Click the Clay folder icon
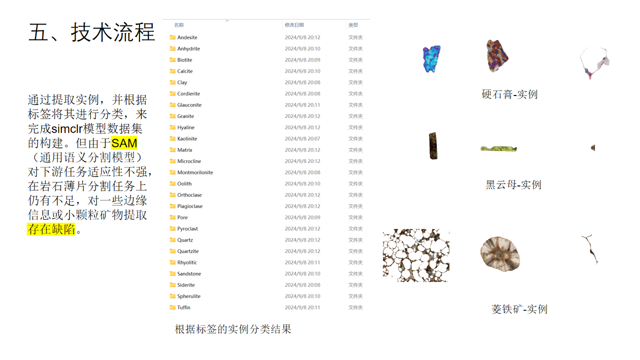 (173, 82)
